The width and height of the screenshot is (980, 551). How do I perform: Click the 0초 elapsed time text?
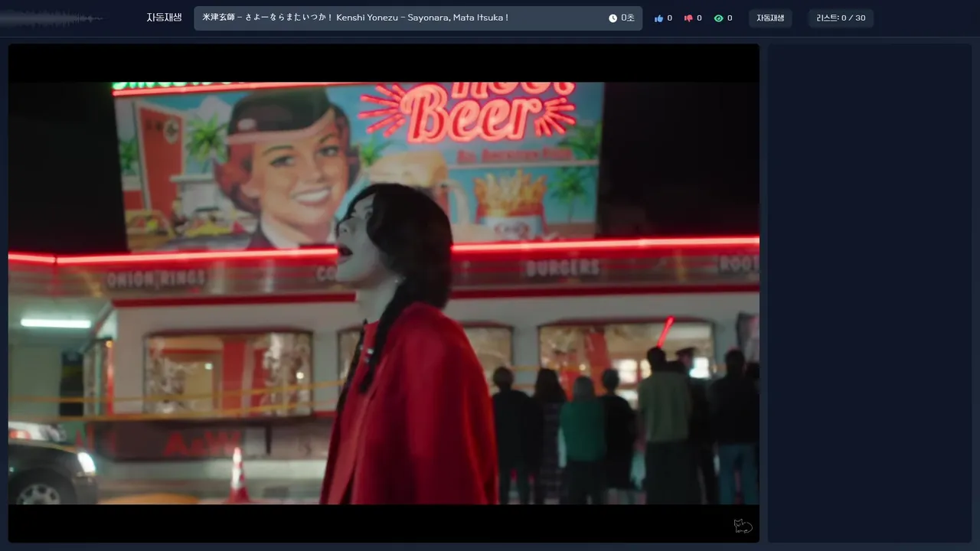628,18
